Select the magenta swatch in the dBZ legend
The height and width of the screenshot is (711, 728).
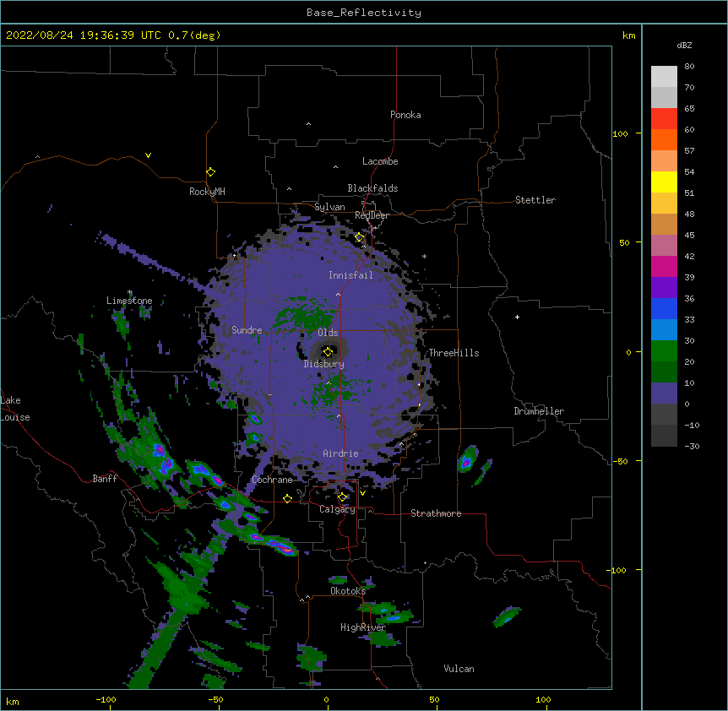click(x=664, y=266)
